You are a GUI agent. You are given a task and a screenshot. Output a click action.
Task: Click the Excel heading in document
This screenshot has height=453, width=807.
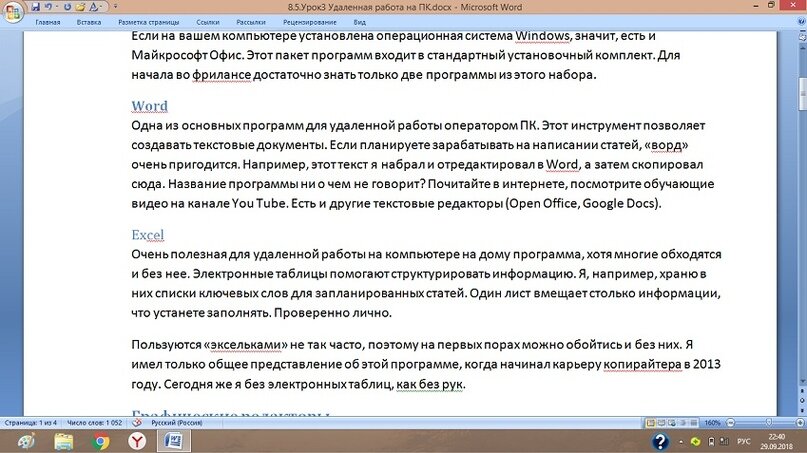148,235
